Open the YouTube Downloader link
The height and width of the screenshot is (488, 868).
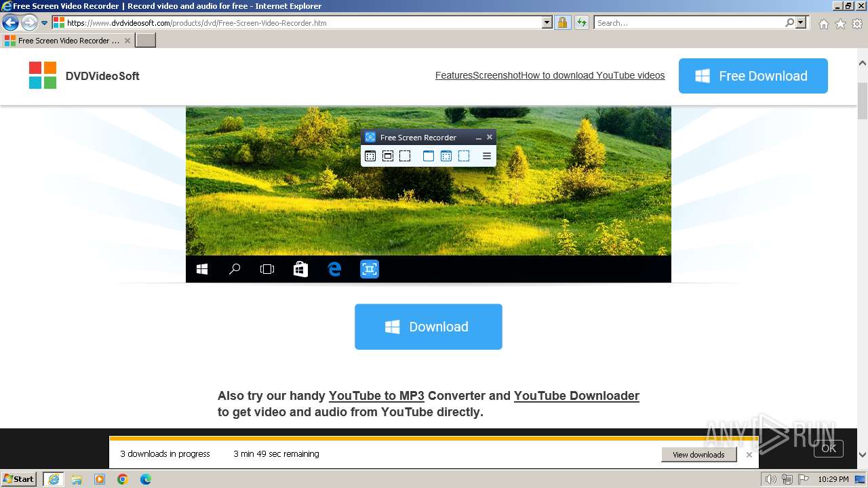[576, 396]
